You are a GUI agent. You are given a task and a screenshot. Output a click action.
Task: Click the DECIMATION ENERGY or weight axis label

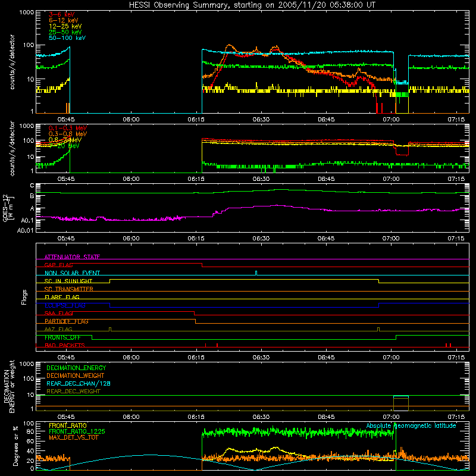tap(9, 386)
